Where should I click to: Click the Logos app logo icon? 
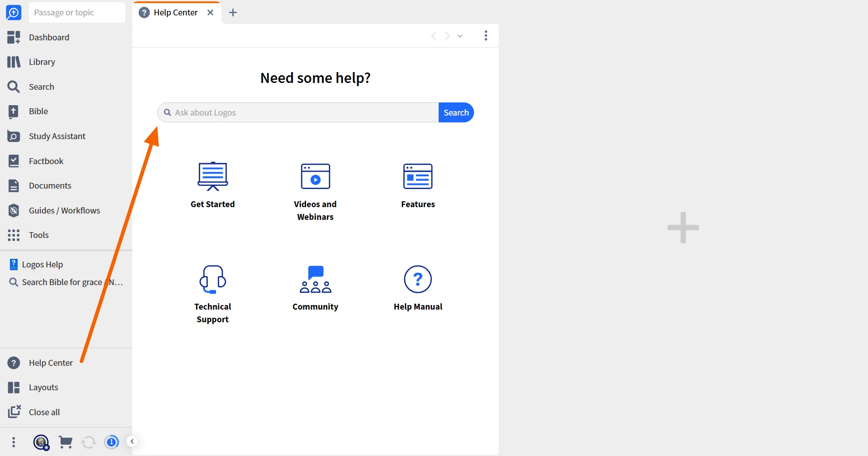14,12
